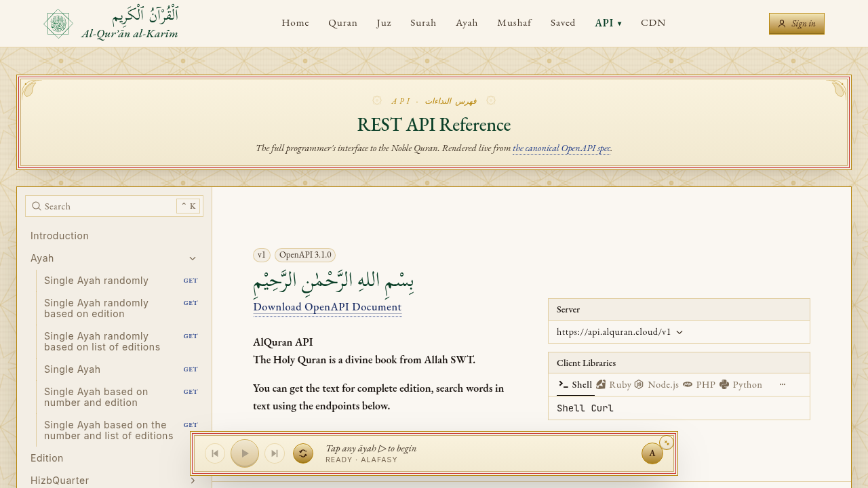Select the PHP client library tab

[x=698, y=384]
